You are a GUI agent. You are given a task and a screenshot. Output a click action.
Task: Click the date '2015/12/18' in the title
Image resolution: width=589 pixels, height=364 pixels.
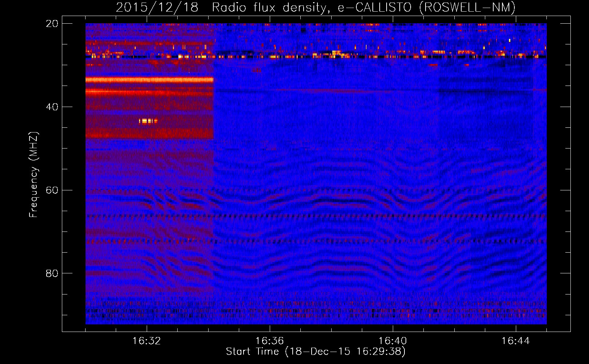(x=157, y=7)
